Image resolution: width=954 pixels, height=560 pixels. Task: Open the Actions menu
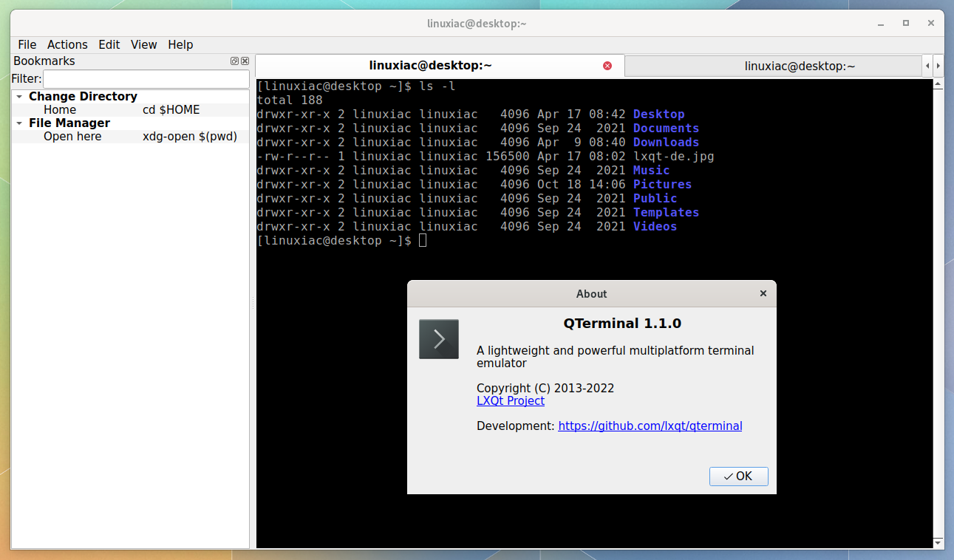click(67, 44)
